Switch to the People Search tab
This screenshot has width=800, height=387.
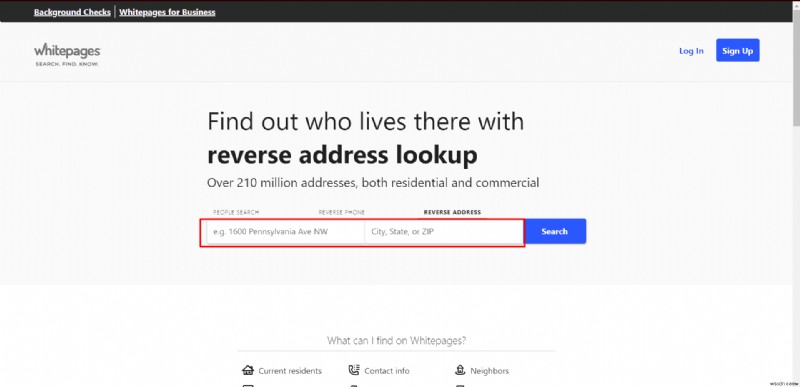point(236,213)
